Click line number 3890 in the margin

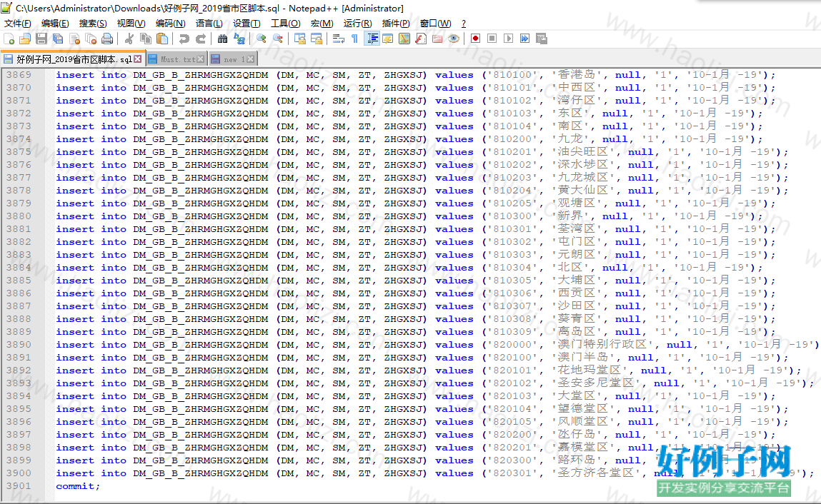(x=19, y=345)
